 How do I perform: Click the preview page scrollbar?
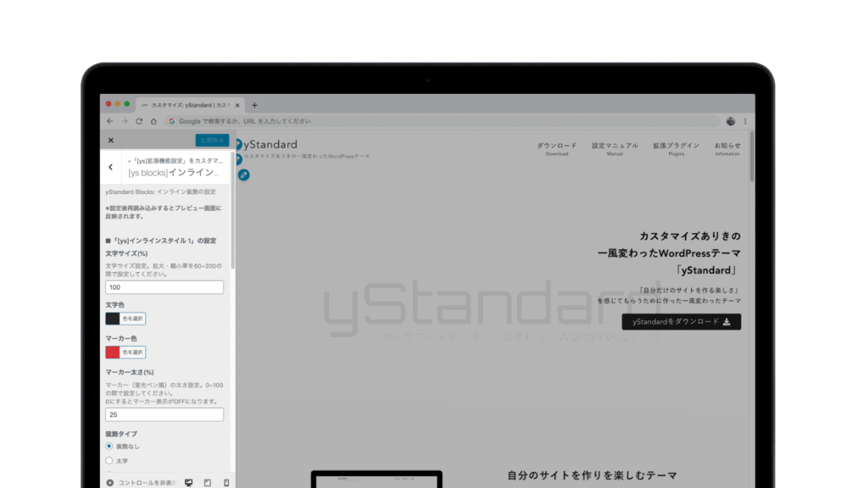[752, 157]
